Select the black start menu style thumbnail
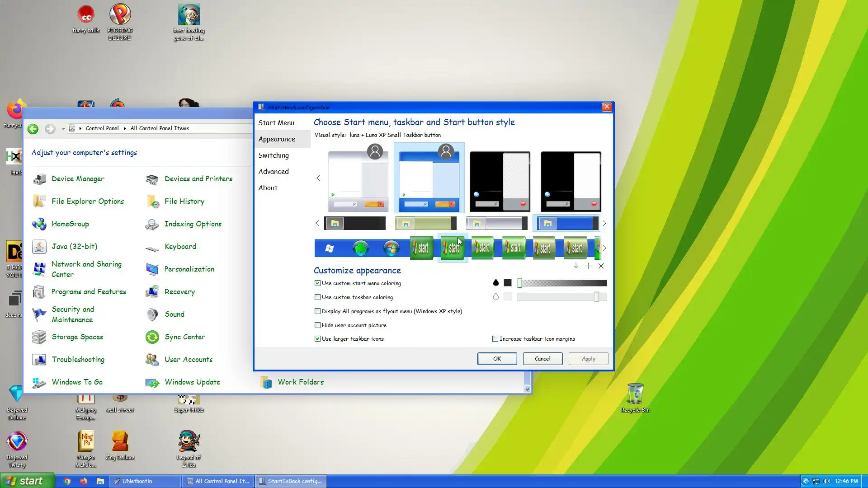Image resolution: width=868 pixels, height=488 pixels. click(500, 182)
